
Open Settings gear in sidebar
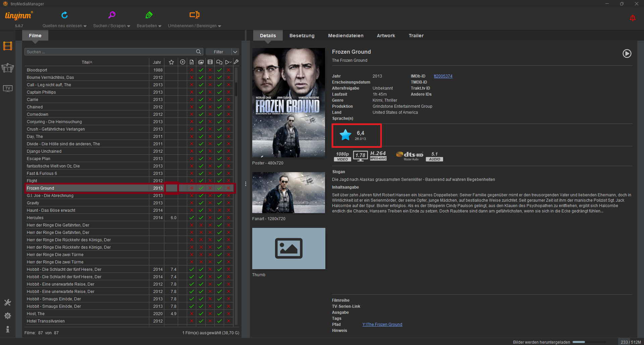click(x=8, y=316)
